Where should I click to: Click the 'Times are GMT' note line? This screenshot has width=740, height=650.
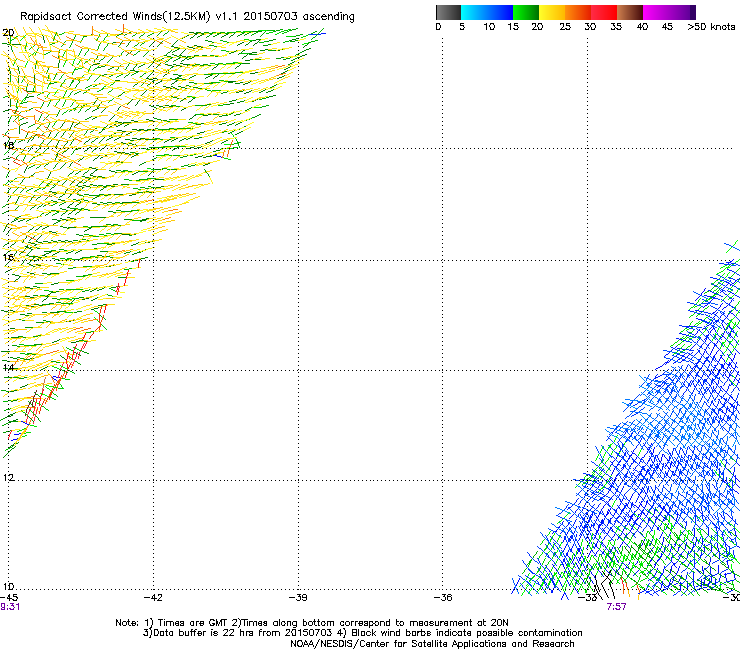312,623
